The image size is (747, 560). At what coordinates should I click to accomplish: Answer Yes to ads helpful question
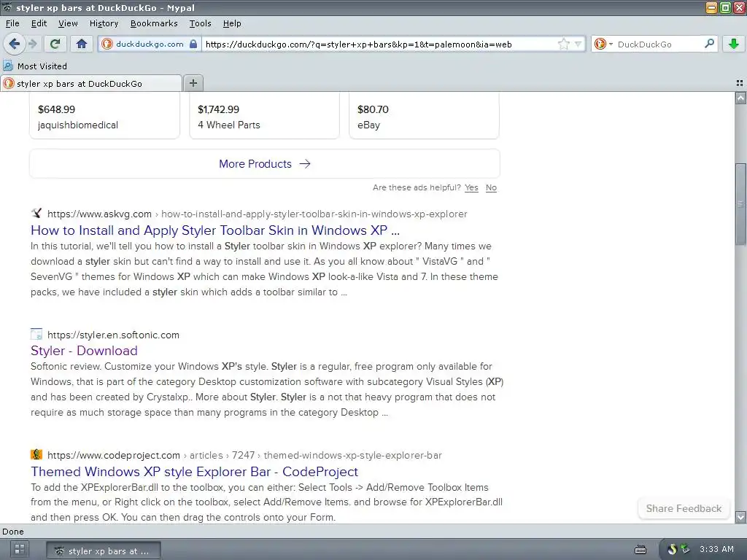coord(471,187)
